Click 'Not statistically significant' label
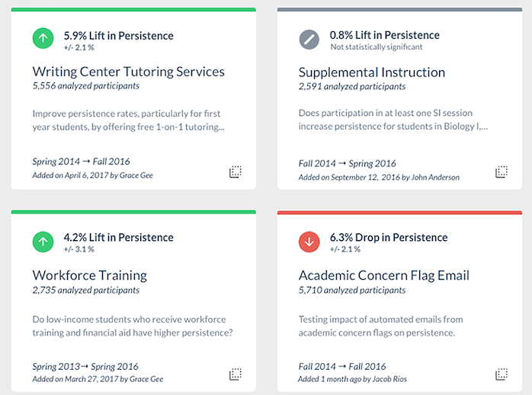The height and width of the screenshot is (395, 532). (377, 47)
